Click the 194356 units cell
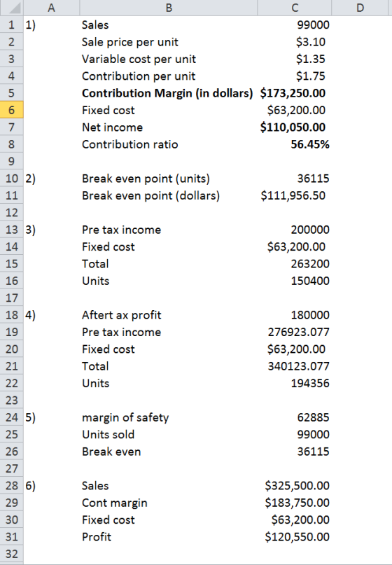This screenshot has width=392, height=565. tap(295, 383)
